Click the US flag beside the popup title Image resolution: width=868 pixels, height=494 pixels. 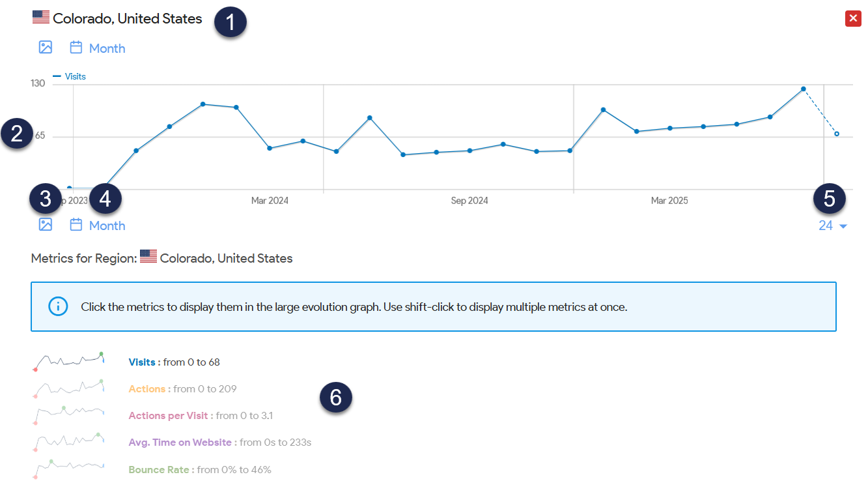(41, 18)
